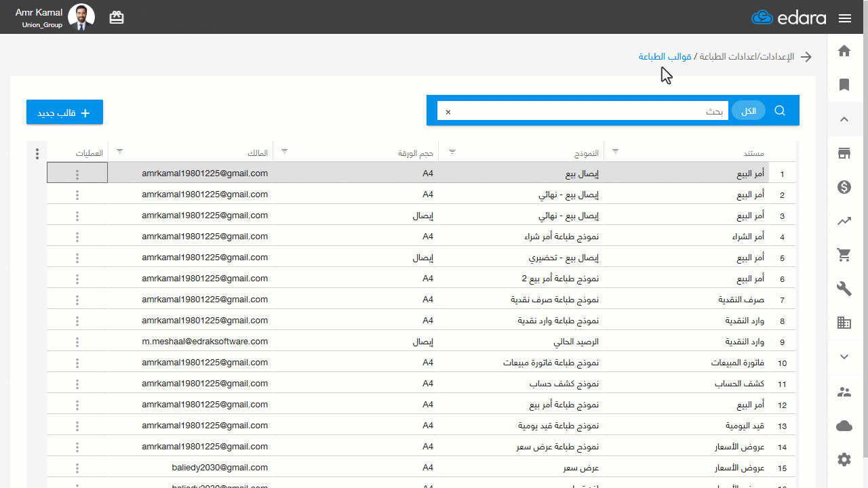Viewport: 868px width, 488px height.
Task: Select إيصال بيع - تحضيري cell
Action: (521, 258)
